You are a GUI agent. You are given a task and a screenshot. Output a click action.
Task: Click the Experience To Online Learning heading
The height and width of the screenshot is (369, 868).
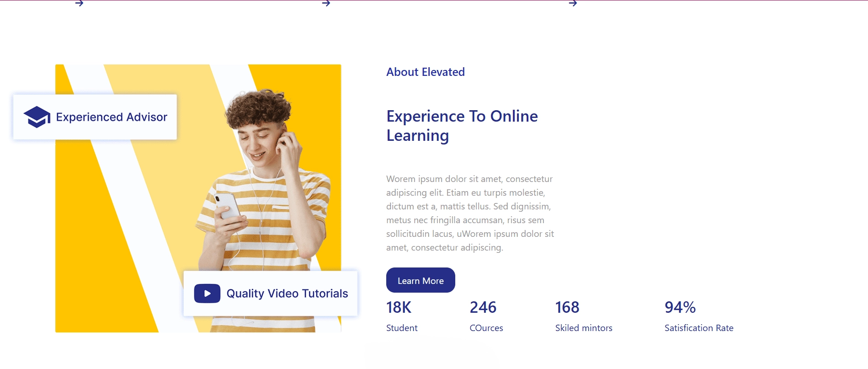pos(462,126)
